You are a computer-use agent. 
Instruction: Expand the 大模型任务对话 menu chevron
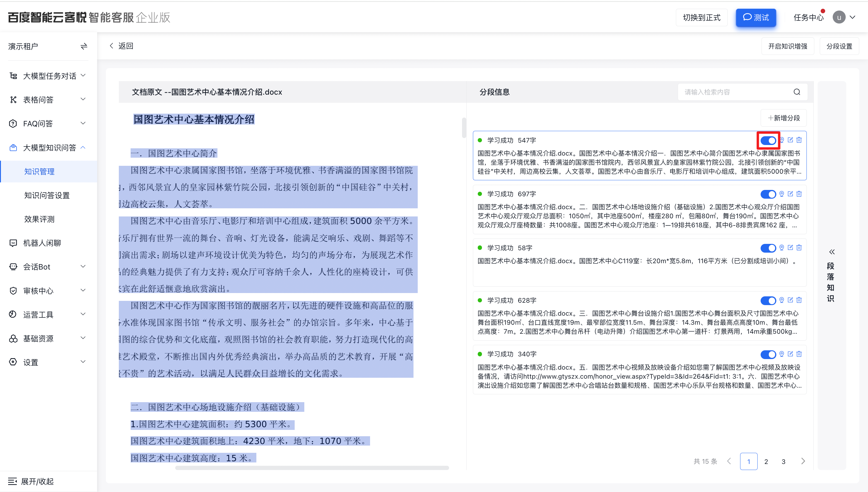pyautogui.click(x=83, y=75)
